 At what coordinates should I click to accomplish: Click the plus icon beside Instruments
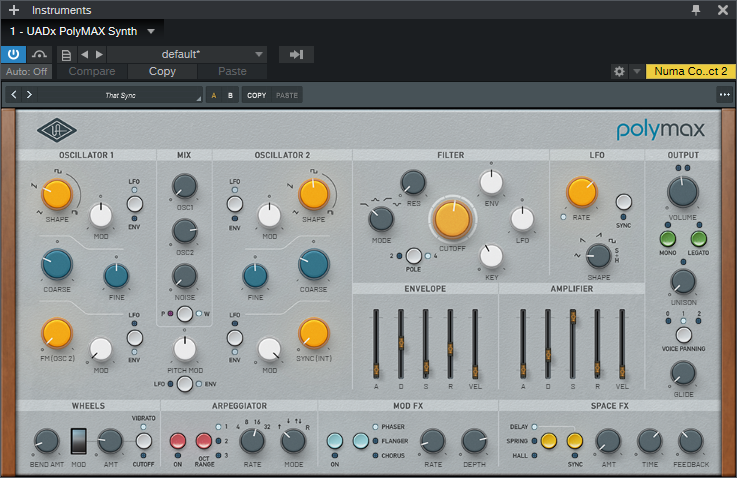point(13,10)
